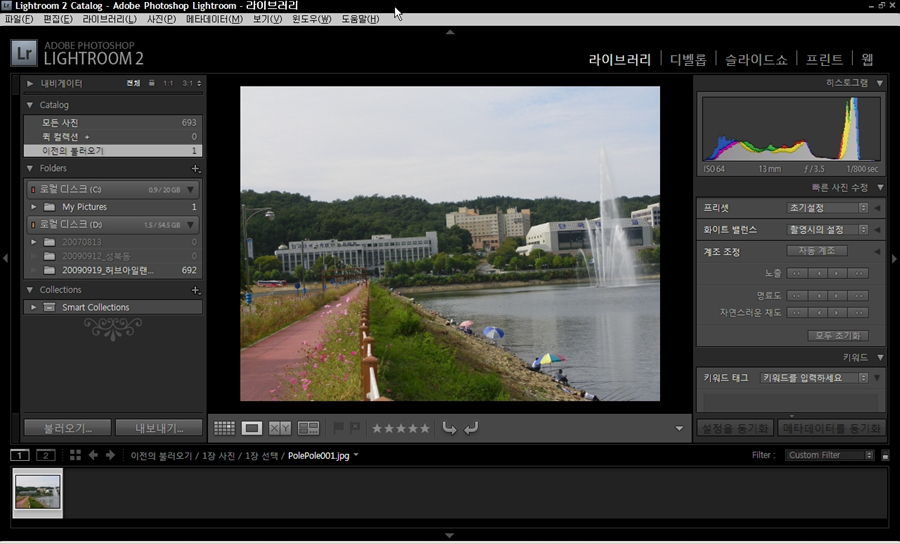The width and height of the screenshot is (900, 544).
Task: Select loupe view icon in toolbar
Action: coord(252,428)
